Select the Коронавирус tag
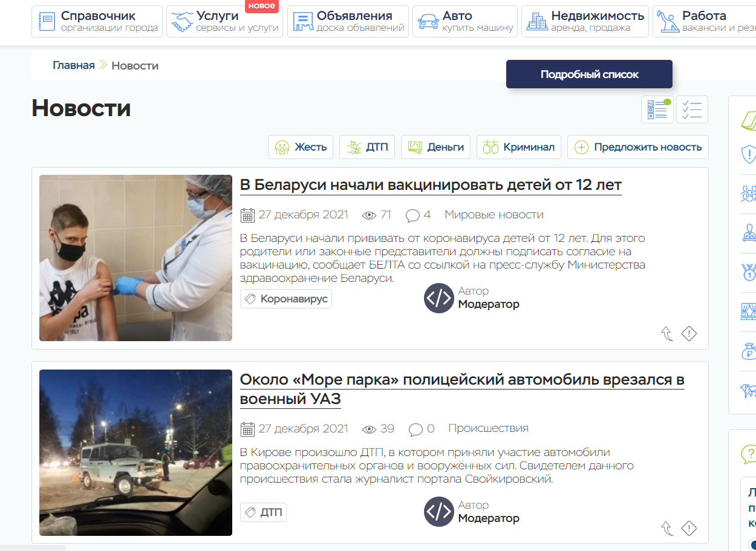 coord(286,299)
